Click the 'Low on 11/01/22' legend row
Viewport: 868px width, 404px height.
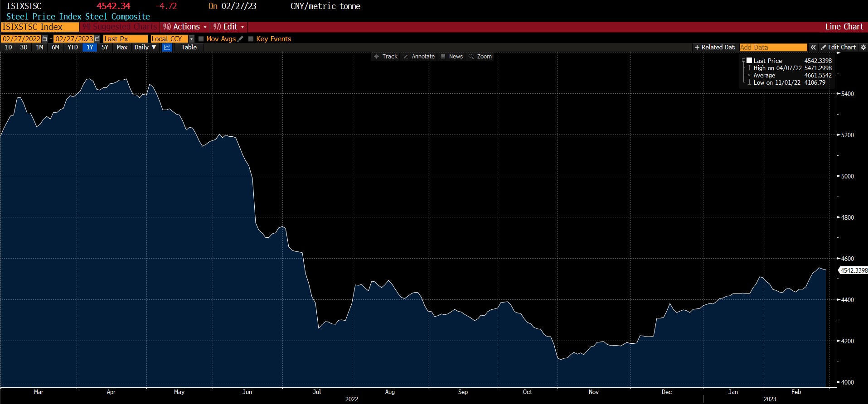click(790, 82)
